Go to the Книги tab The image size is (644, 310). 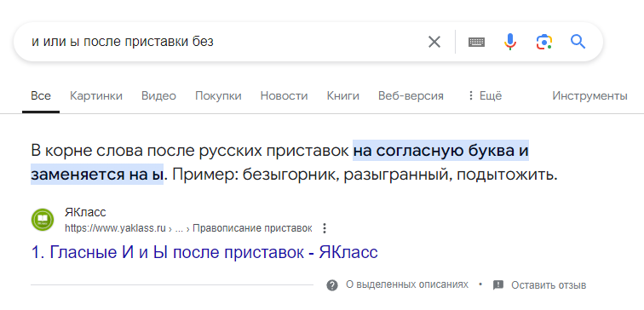[x=343, y=96]
